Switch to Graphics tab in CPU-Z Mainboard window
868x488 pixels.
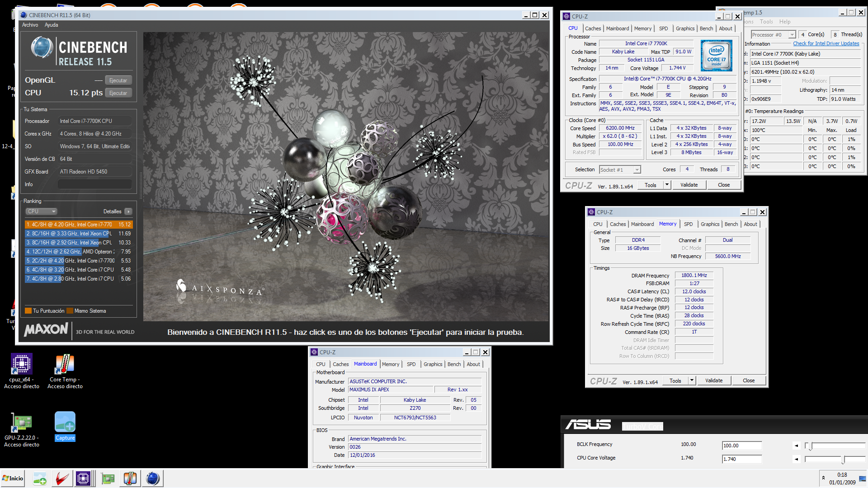click(x=433, y=364)
